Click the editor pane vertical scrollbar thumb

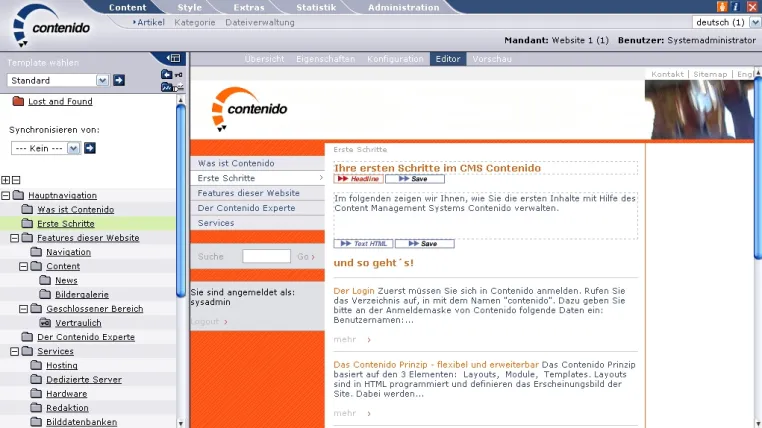click(758, 168)
